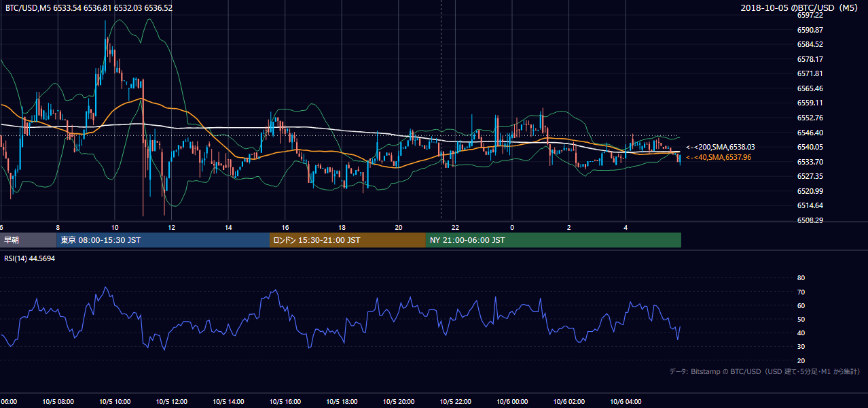Click the Bitstamp データ source credit text

(765, 371)
